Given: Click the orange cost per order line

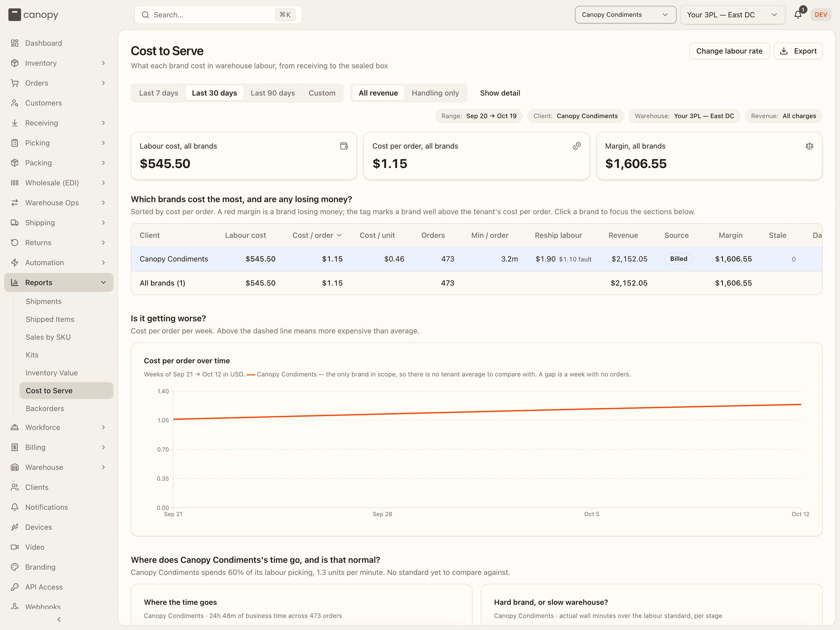Looking at the screenshot, I should [x=487, y=412].
